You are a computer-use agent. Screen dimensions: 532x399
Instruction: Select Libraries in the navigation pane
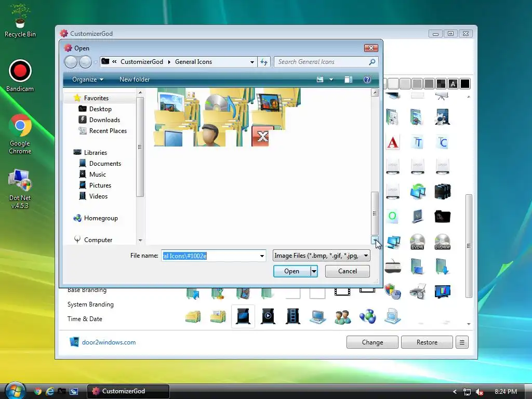click(x=96, y=153)
